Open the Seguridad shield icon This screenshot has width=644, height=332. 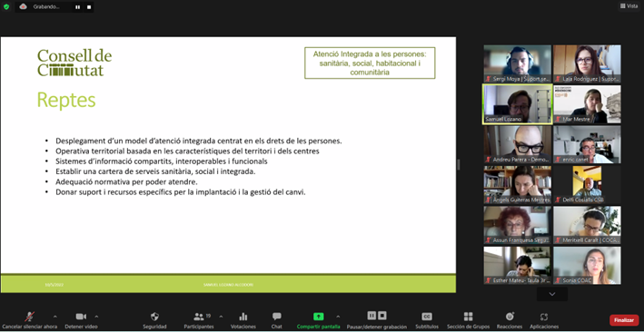coord(154,317)
